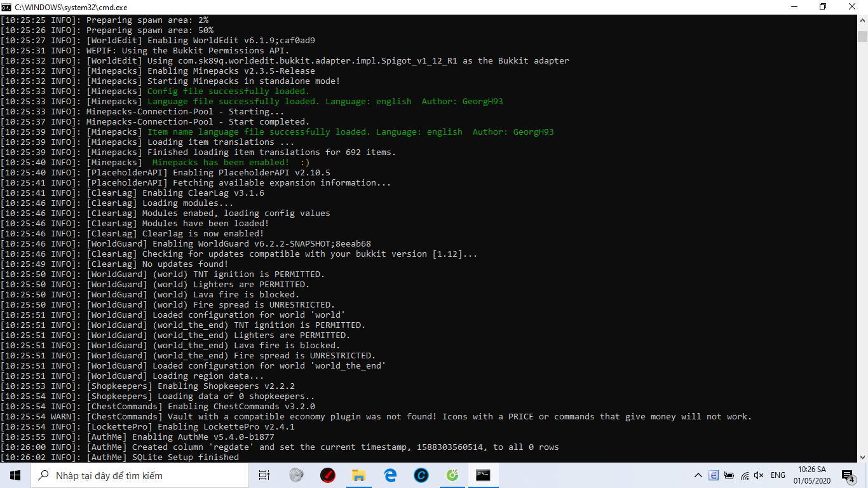Open the taskbar clock and date
868x488 pixels.
click(811, 475)
